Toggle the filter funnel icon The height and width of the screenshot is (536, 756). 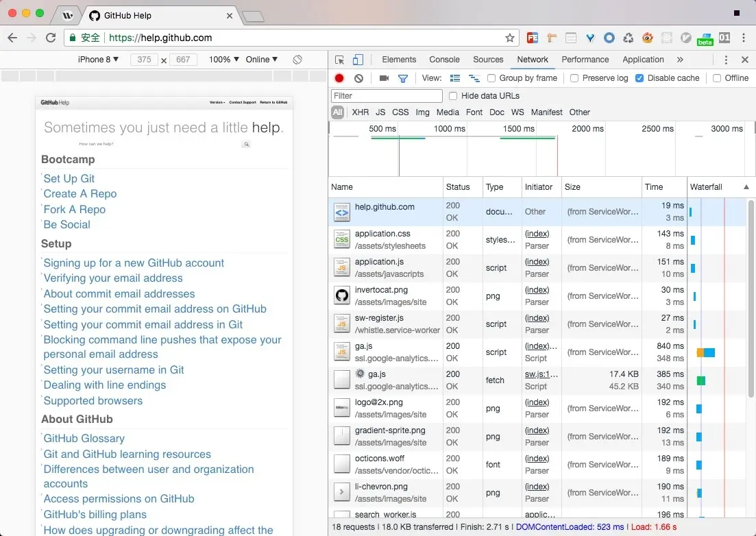pyautogui.click(x=403, y=78)
